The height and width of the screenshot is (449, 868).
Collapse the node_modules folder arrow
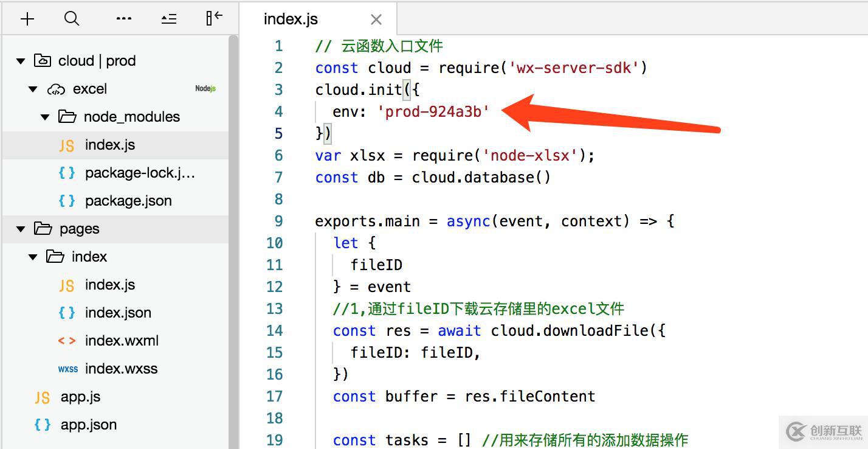pos(45,117)
